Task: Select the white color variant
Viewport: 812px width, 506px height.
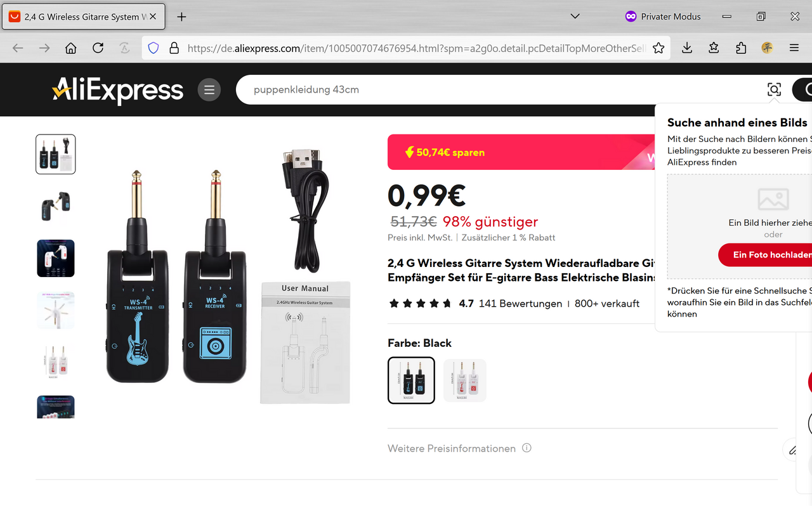Action: pos(465,380)
